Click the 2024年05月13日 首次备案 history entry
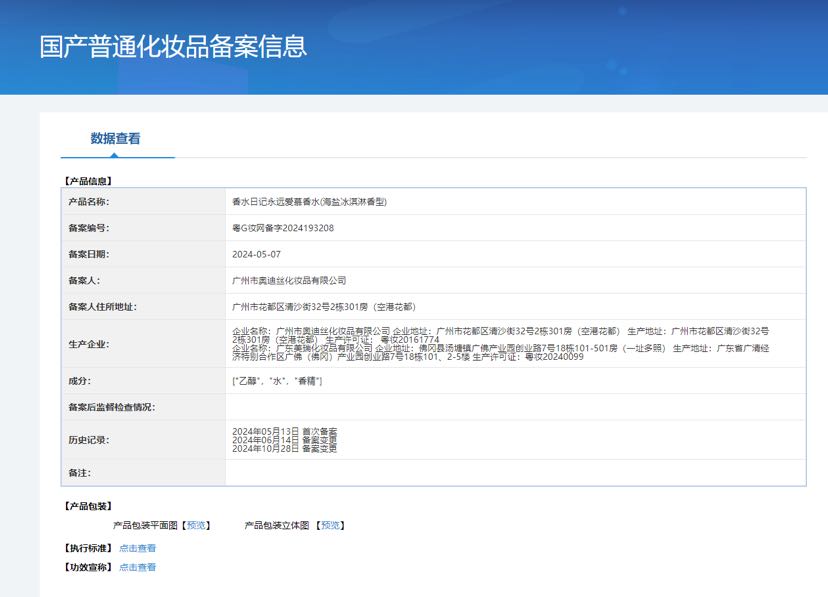Viewport: 828px width, 597px height. pyautogui.click(x=285, y=430)
